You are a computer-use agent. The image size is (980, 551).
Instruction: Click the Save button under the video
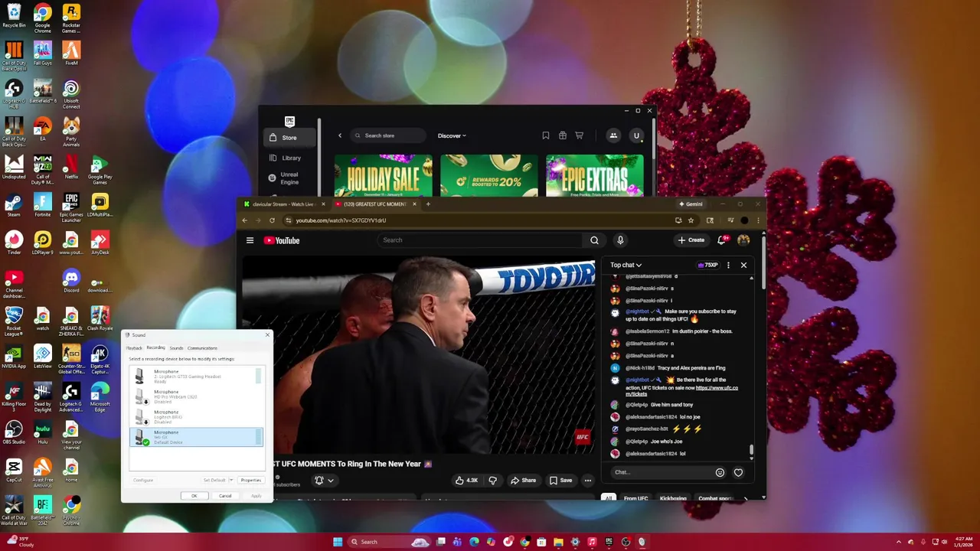pyautogui.click(x=560, y=481)
